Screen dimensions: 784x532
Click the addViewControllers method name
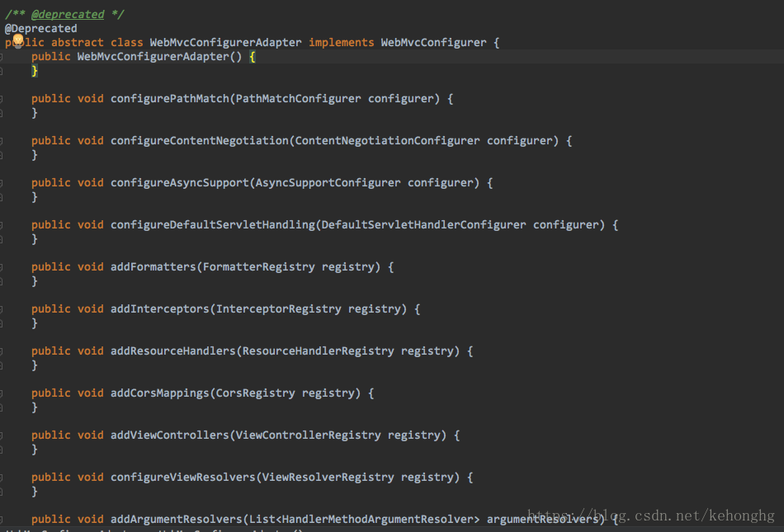pos(169,435)
